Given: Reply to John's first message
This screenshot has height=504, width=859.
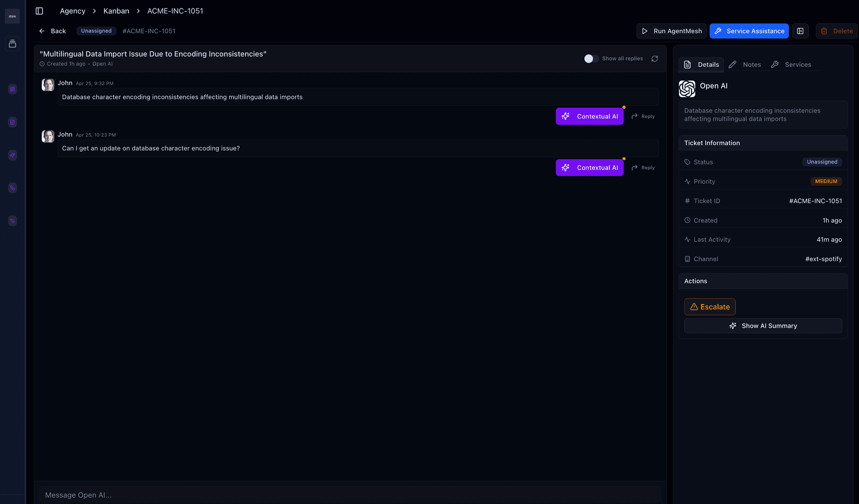Looking at the screenshot, I should [x=643, y=116].
